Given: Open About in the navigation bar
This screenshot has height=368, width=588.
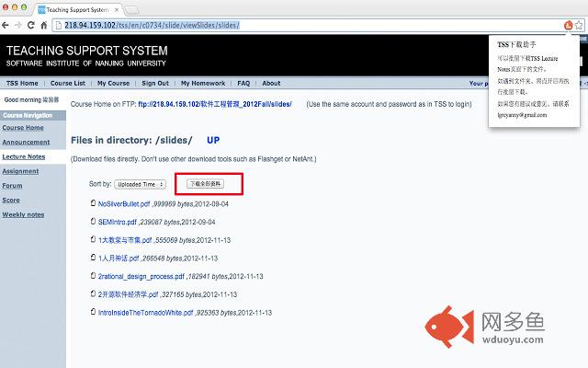Looking at the screenshot, I should coord(271,84).
